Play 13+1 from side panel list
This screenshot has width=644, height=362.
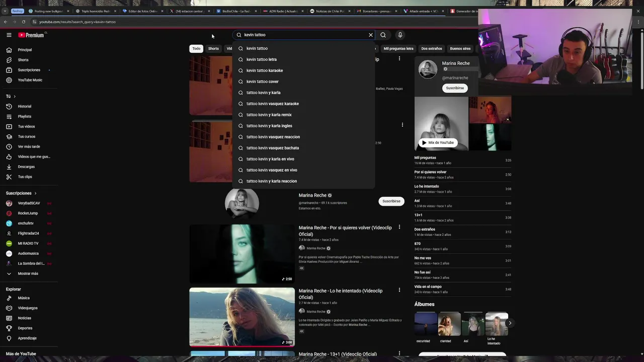[463, 218]
